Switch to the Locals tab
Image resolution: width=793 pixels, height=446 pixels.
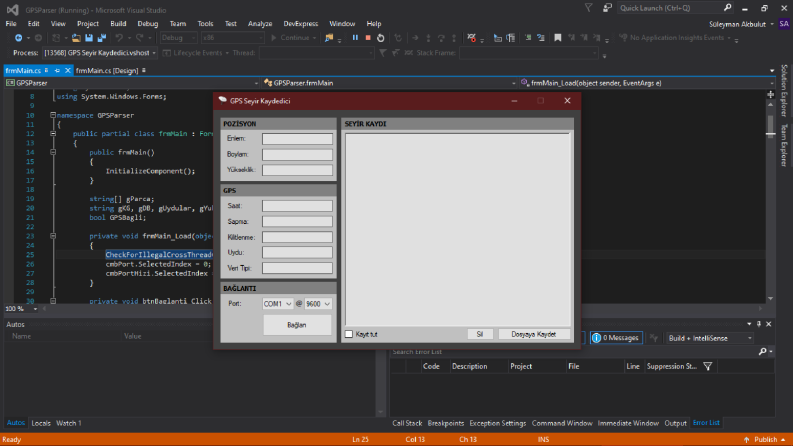point(41,423)
